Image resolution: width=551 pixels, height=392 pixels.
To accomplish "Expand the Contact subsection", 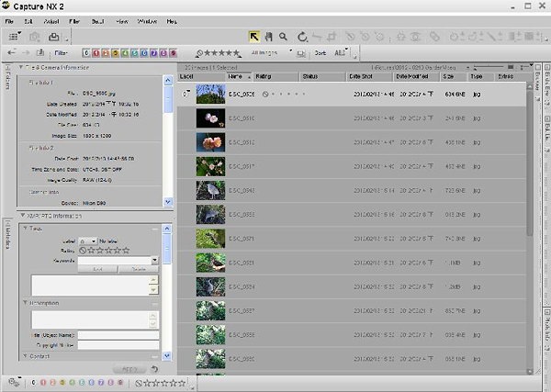I will (x=26, y=356).
